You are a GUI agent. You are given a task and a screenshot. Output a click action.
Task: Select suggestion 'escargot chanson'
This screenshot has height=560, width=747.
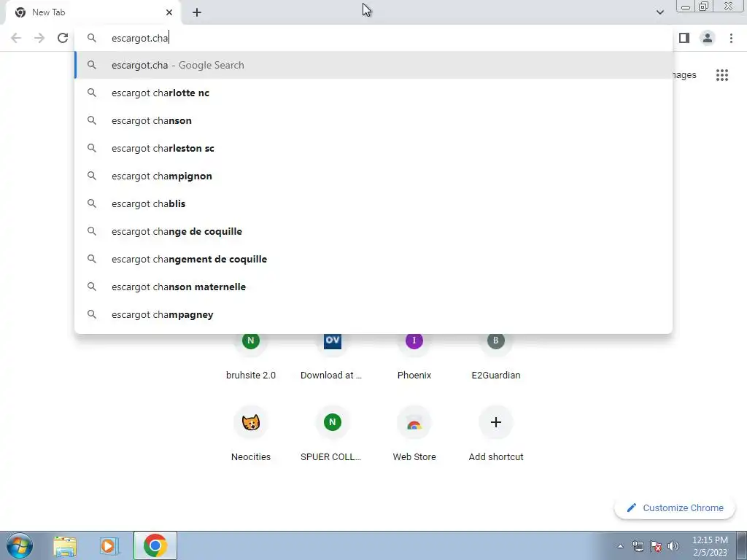tap(373, 120)
